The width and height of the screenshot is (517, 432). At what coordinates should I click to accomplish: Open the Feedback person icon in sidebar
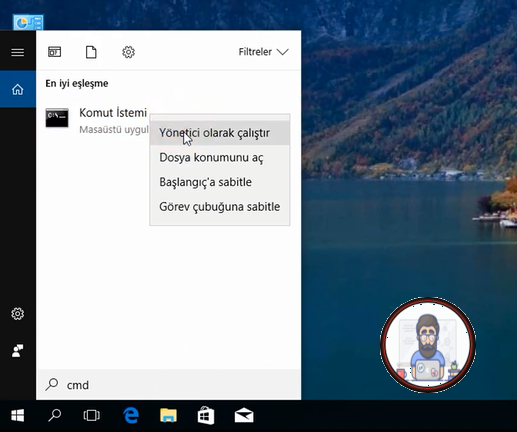[18, 351]
